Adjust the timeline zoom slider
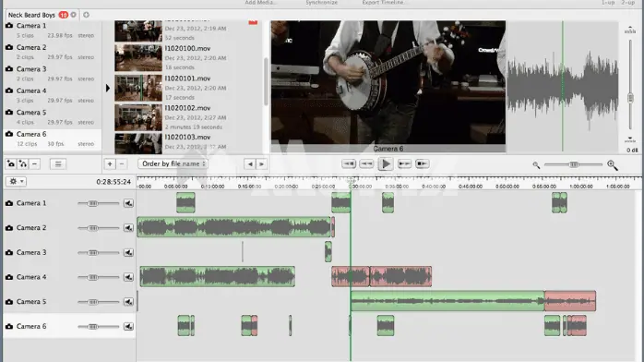 pos(573,164)
